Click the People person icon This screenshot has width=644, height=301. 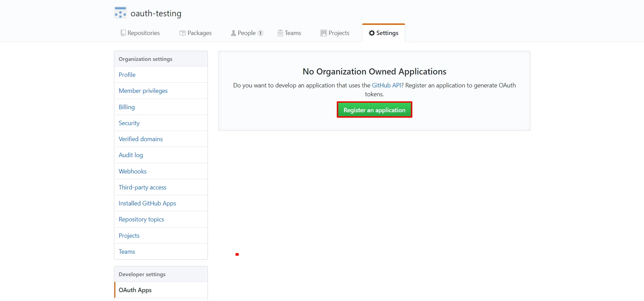233,33
